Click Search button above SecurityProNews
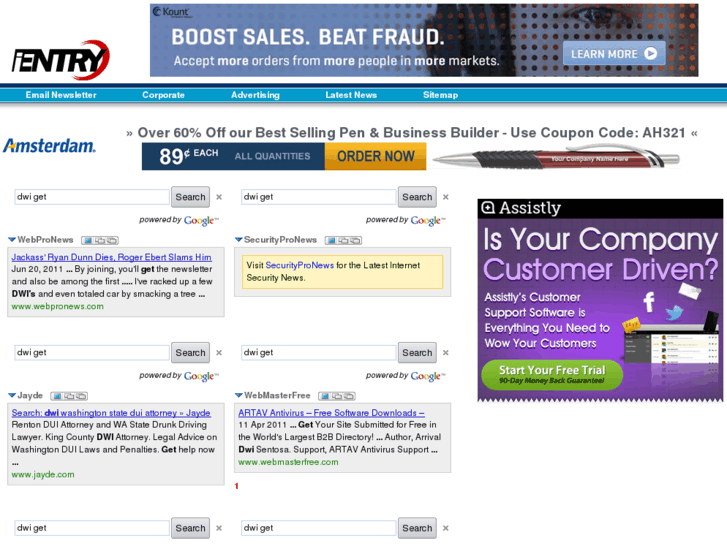The width and height of the screenshot is (727, 545). 417,197
